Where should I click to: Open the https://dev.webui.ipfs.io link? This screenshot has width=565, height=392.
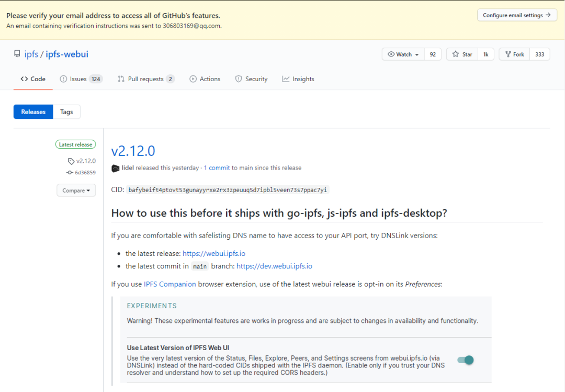point(274,266)
